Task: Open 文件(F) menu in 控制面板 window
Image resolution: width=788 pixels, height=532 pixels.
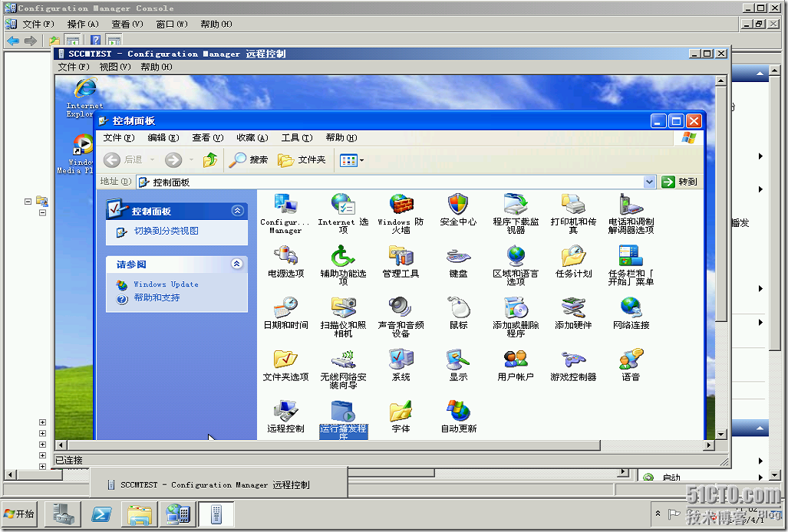Action: pos(119,137)
